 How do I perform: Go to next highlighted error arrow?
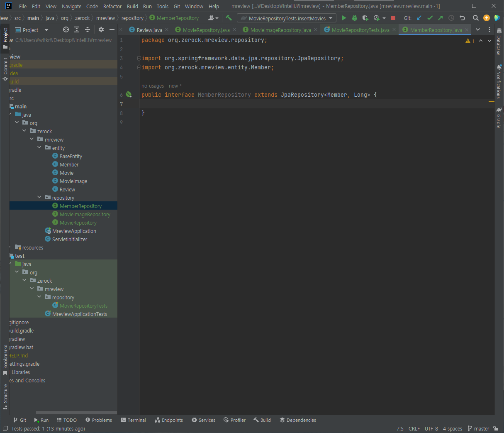pos(489,41)
